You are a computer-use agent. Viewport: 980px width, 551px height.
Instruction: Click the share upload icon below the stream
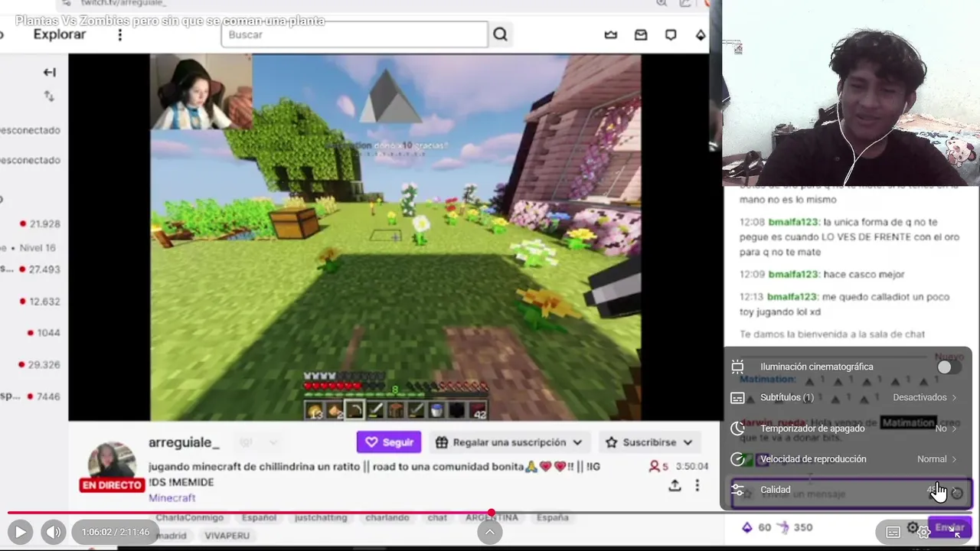[x=675, y=485]
